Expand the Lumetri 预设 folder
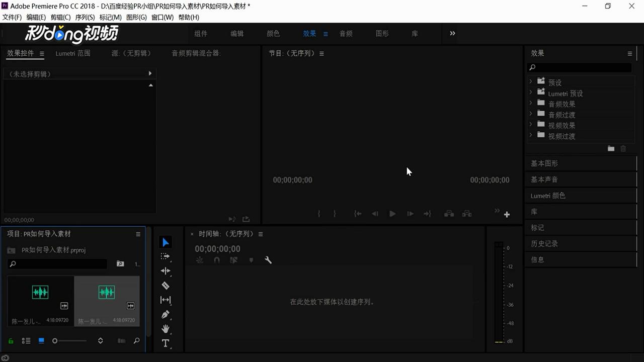Viewport: 644px width, 362px height. pyautogui.click(x=530, y=92)
